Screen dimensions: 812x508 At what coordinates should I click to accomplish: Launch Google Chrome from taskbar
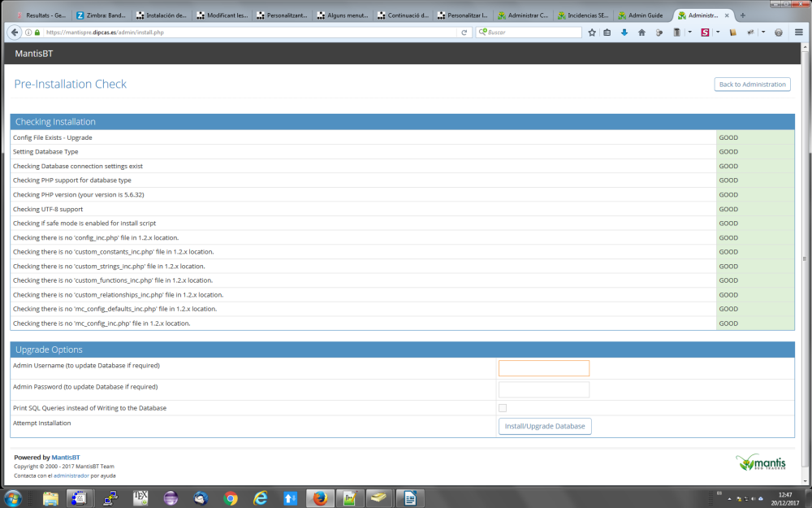(x=231, y=498)
